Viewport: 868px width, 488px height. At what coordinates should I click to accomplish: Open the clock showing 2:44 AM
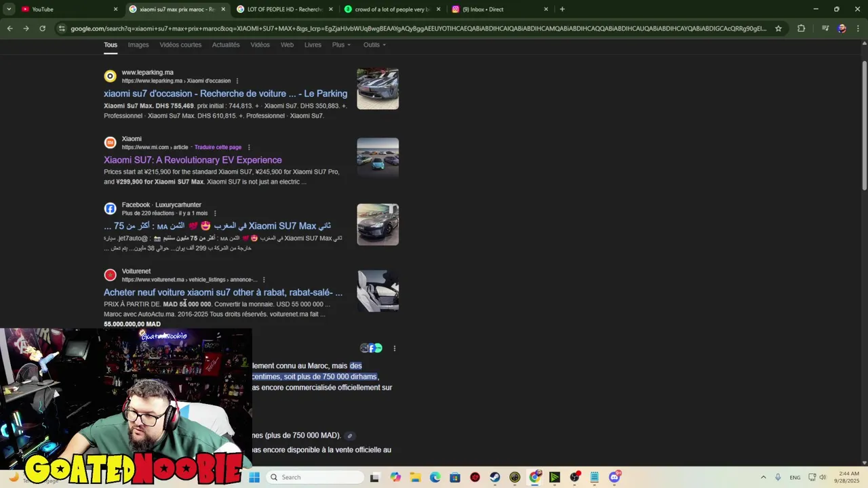coord(848,477)
